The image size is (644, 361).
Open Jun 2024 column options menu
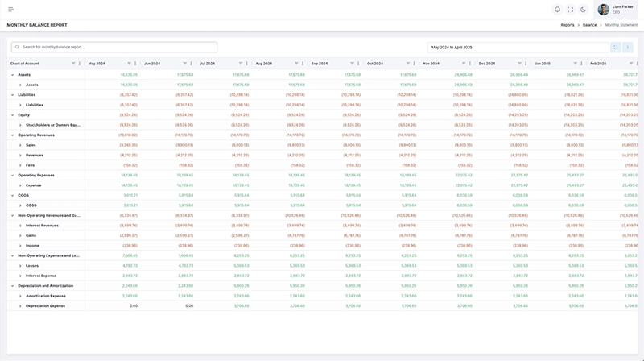[191, 64]
